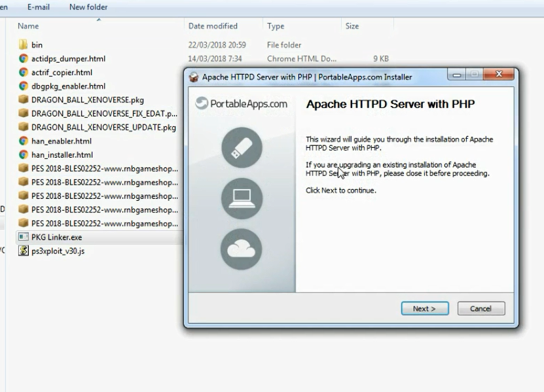Select actidps_dumper.html file name
This screenshot has width=544, height=392.
pos(68,59)
